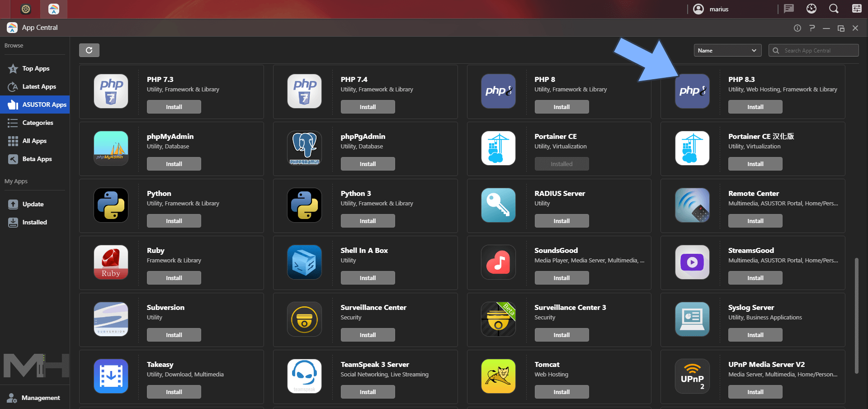Open the marius user account menu
The width and height of the screenshot is (868, 409).
tap(711, 9)
